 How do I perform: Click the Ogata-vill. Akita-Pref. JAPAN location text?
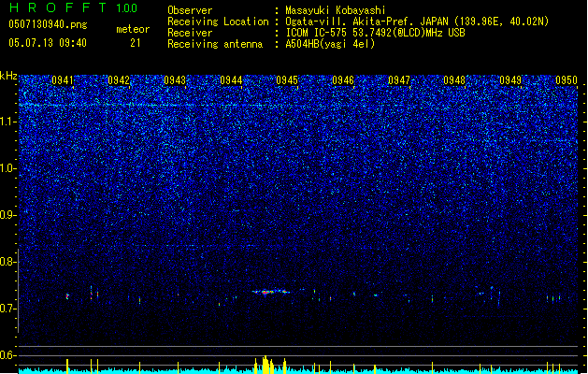pos(417,22)
